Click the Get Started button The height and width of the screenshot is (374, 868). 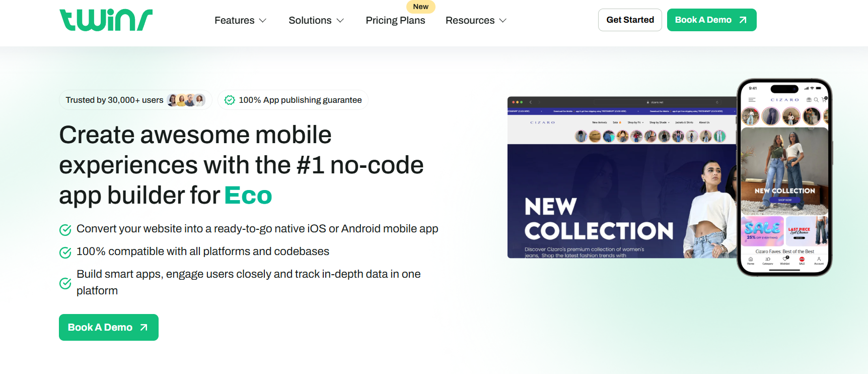coord(630,20)
